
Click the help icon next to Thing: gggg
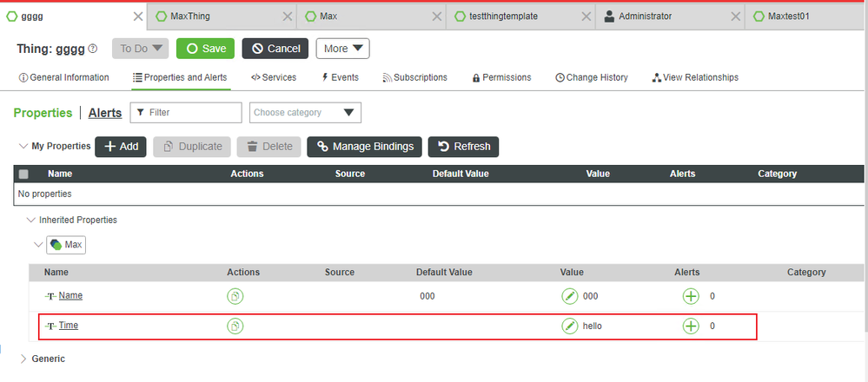pyautogui.click(x=93, y=49)
